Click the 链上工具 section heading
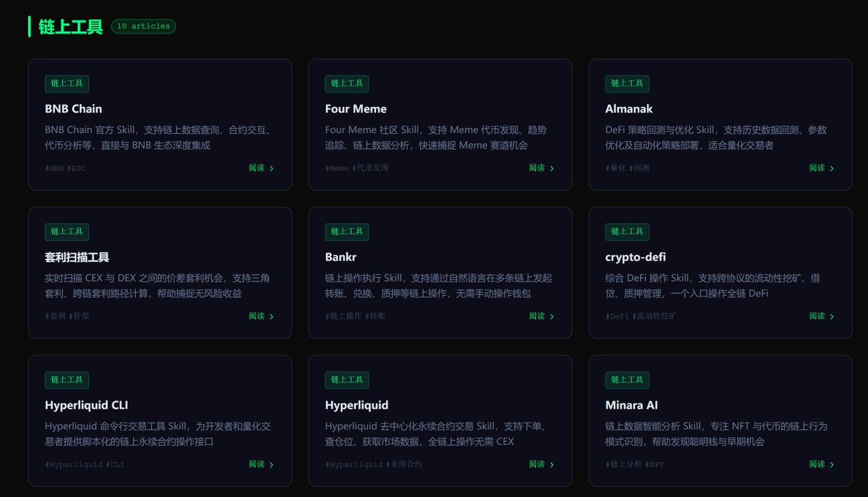The image size is (868, 497). pos(71,27)
